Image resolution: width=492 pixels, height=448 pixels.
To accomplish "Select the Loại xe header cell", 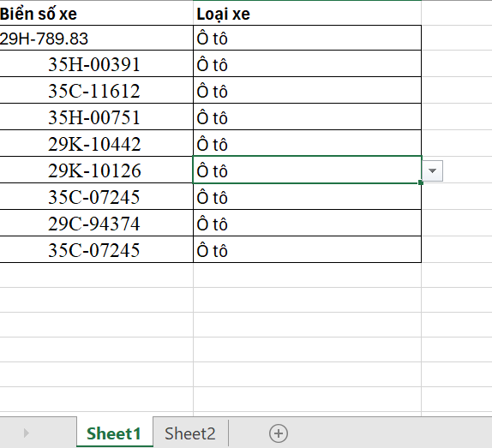I will (x=307, y=13).
